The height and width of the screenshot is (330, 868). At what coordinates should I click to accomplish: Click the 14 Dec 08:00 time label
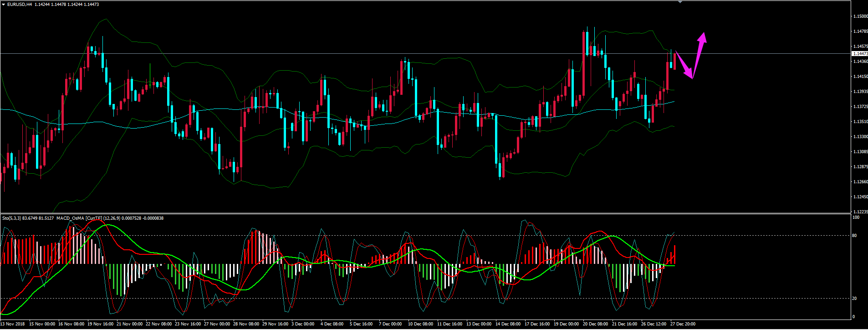tap(508, 324)
